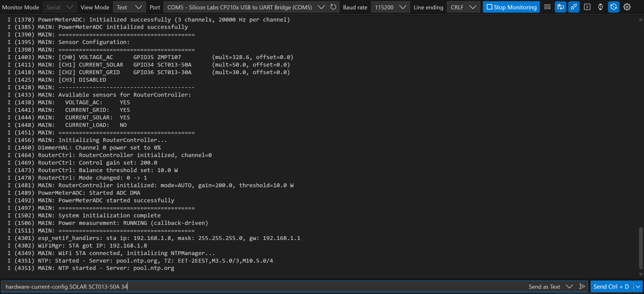This screenshot has height=294, width=644.
Task: Clear the serial monitor output
Action: pos(547,7)
